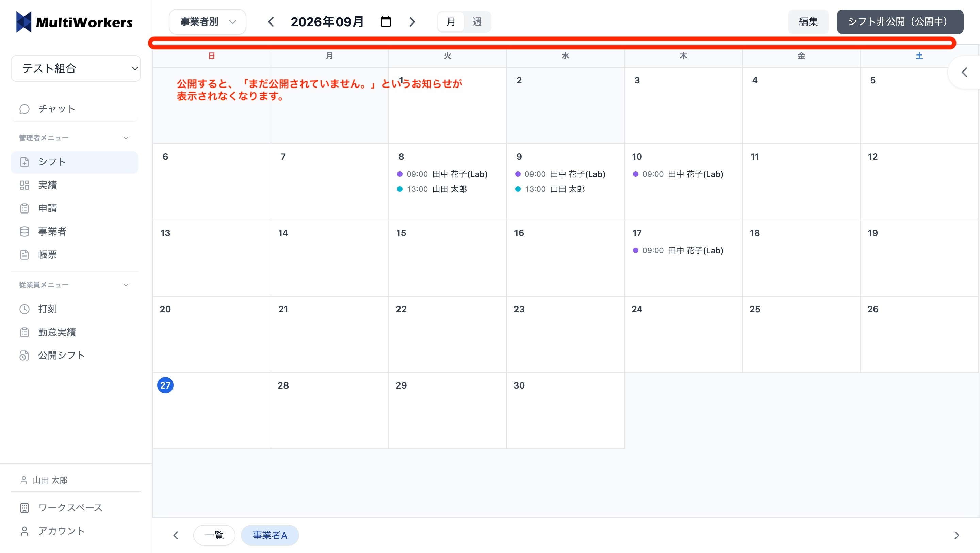Click シフト非公開（公開中） button

(x=900, y=22)
